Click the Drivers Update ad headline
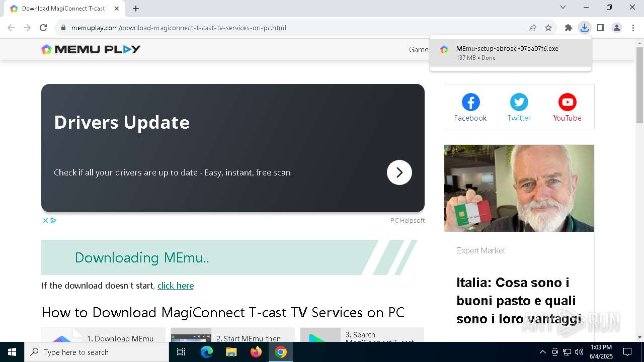This screenshot has width=644, height=362. [x=122, y=122]
